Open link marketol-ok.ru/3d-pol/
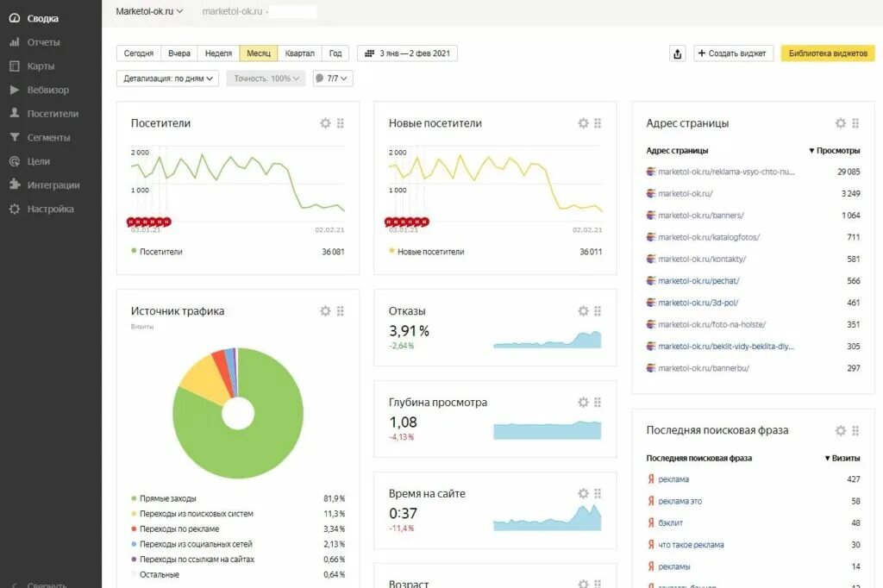The width and height of the screenshot is (883, 588). [698, 303]
